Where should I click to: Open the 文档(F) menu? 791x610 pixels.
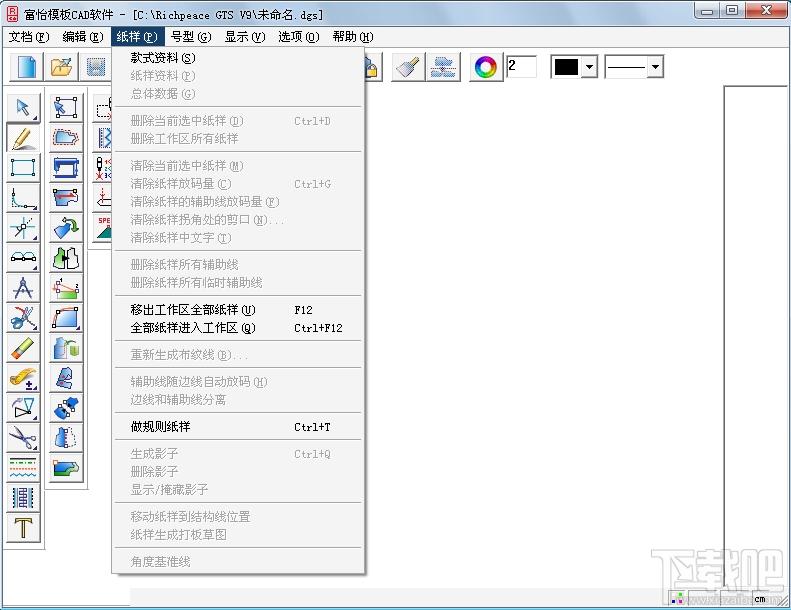[29, 37]
